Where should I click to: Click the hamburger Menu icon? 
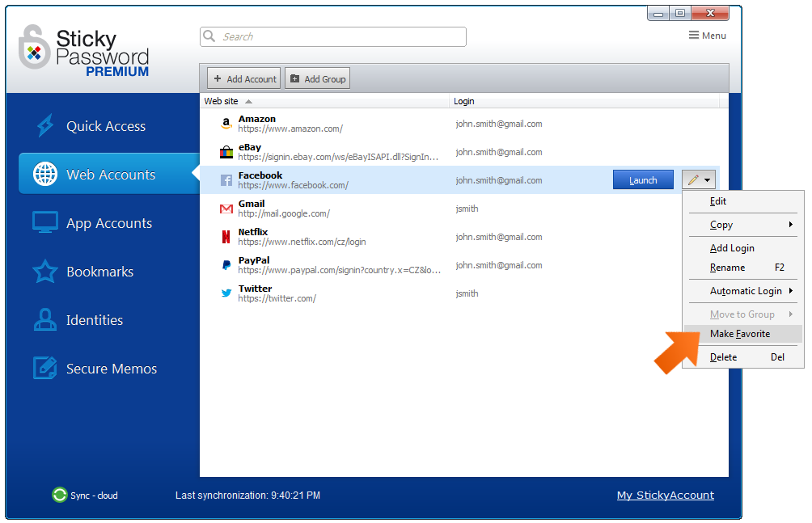(x=693, y=36)
